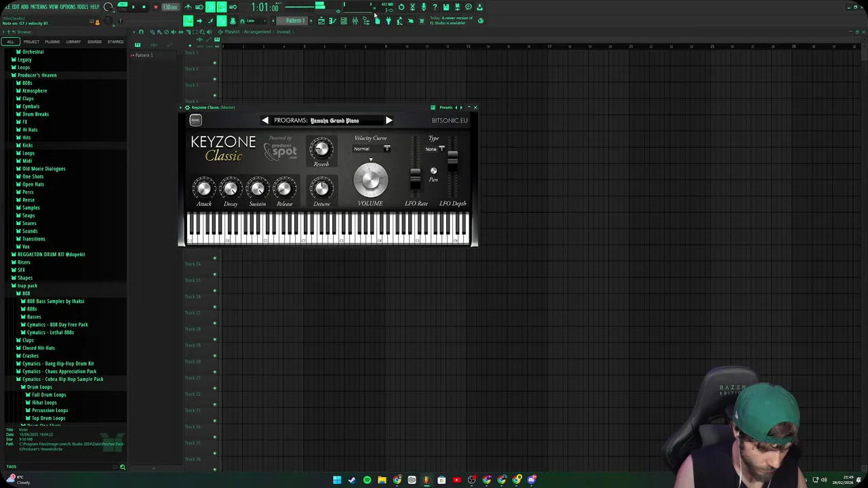Screen dimensions: 868x488
Task: Open Cymatics - Lethal 808s folder
Action: pyautogui.click(x=50, y=332)
